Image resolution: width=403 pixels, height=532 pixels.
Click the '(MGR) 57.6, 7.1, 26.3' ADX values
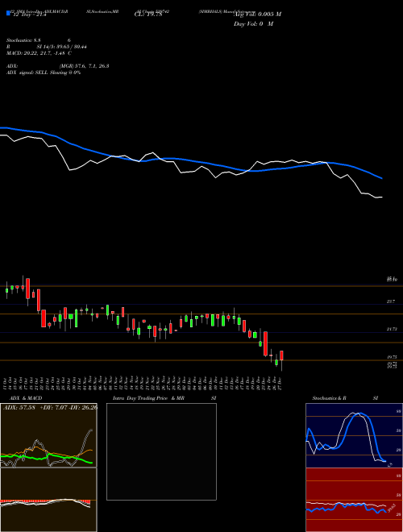84,66
